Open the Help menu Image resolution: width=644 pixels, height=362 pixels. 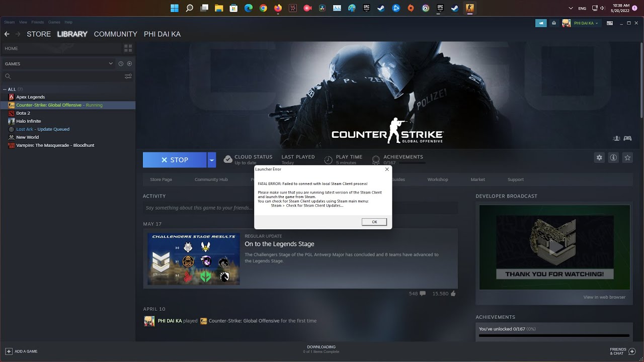[68, 22]
